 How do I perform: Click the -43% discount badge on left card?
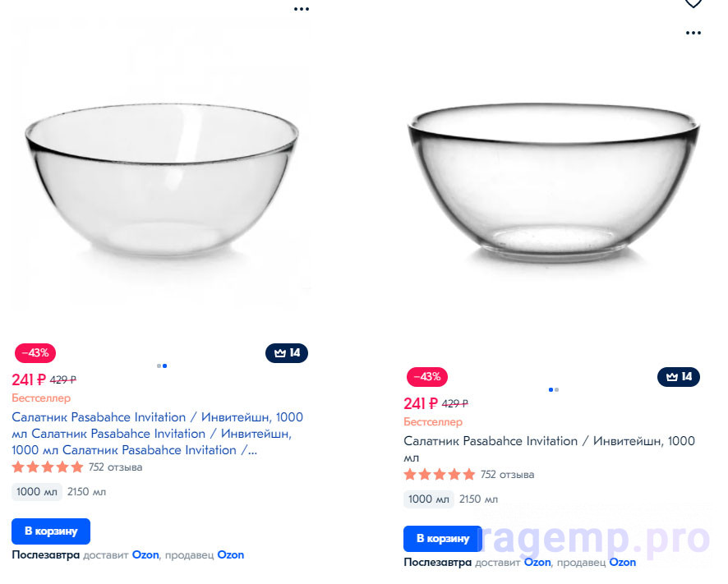[x=35, y=353]
